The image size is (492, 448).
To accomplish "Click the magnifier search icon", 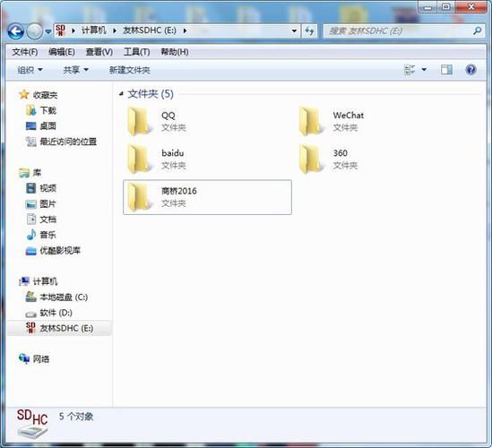I will coord(478,30).
